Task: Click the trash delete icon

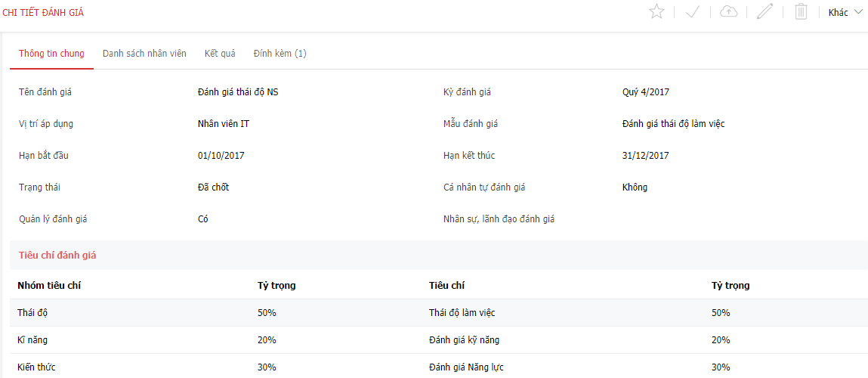Action: tap(802, 12)
